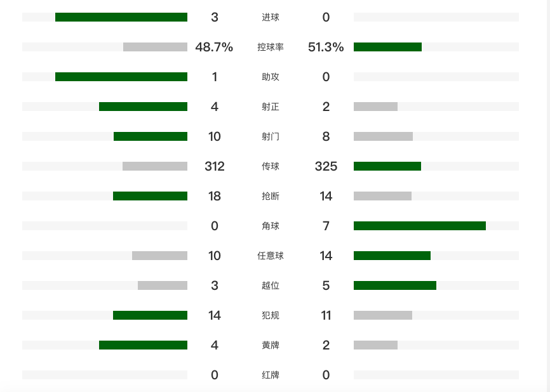Select the 传球 row label
The image size is (550, 392).
pyautogui.click(x=270, y=166)
